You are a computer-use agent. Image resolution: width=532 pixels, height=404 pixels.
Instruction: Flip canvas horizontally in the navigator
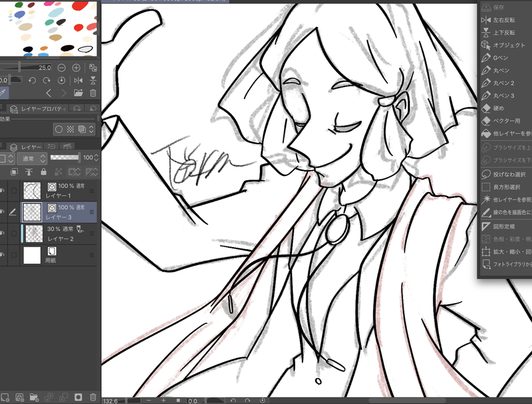[x=78, y=80]
